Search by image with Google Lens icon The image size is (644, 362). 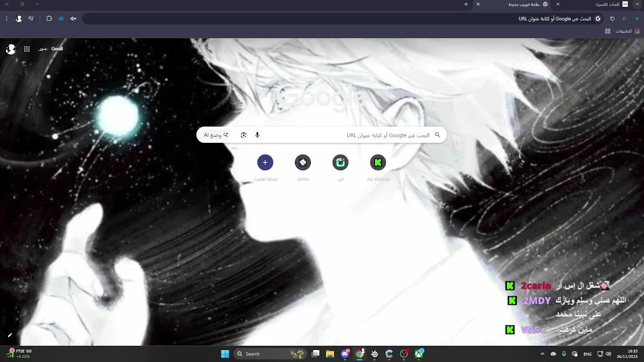[244, 135]
